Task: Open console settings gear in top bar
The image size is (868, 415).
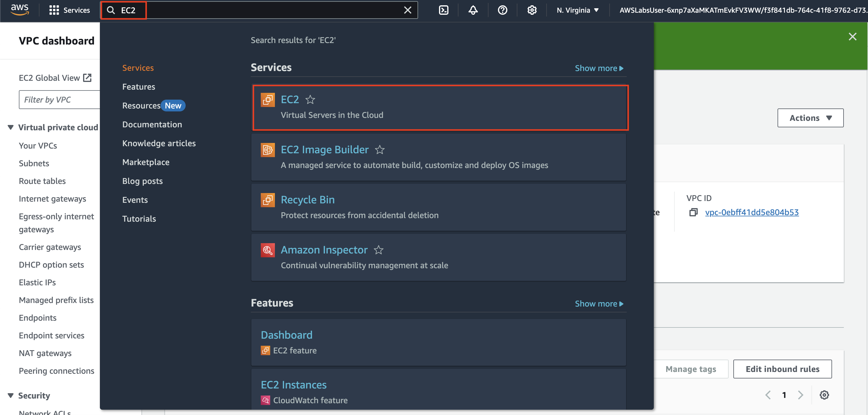Action: (x=532, y=10)
